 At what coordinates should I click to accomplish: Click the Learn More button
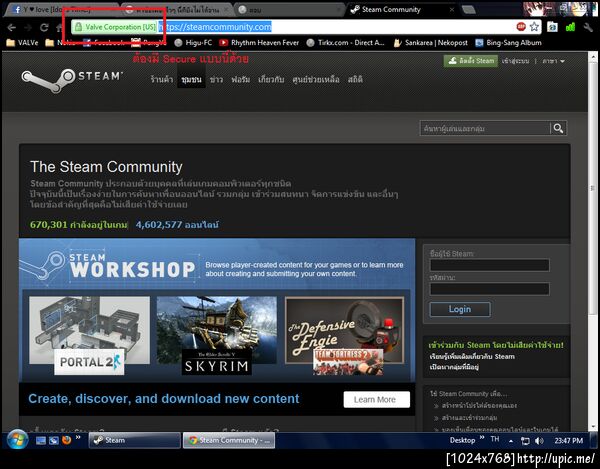pyautogui.click(x=377, y=399)
